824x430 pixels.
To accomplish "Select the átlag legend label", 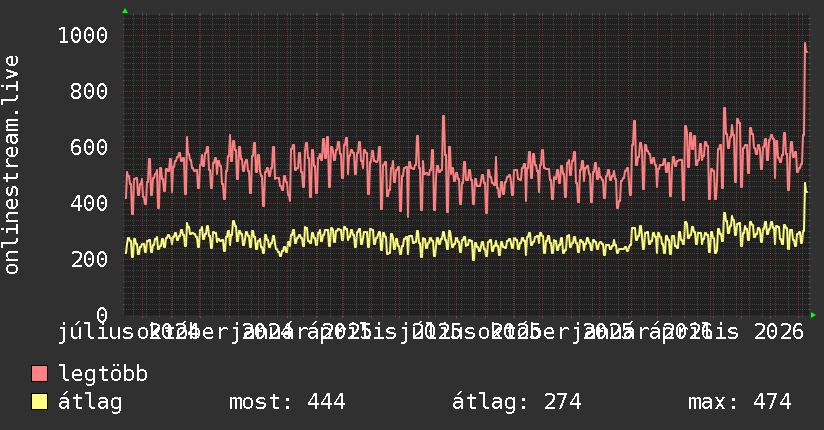I will [90, 402].
